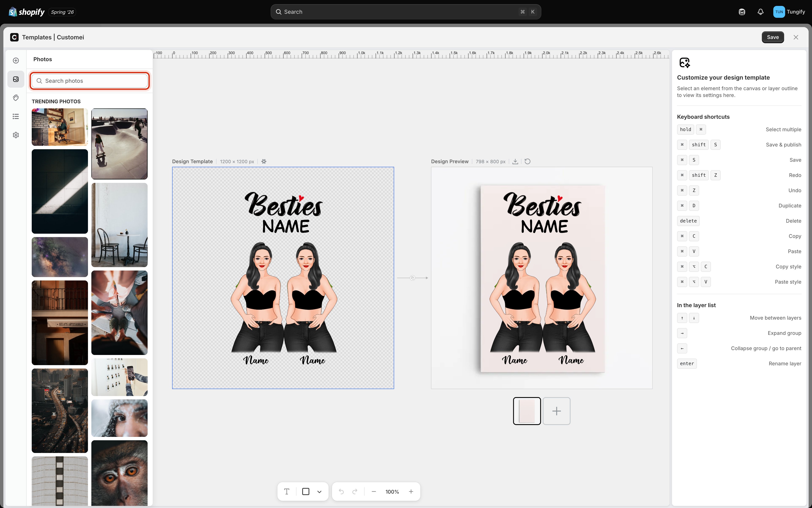Pick the feet in sandals circle photo
This screenshot has height=508, width=812.
tap(119, 313)
